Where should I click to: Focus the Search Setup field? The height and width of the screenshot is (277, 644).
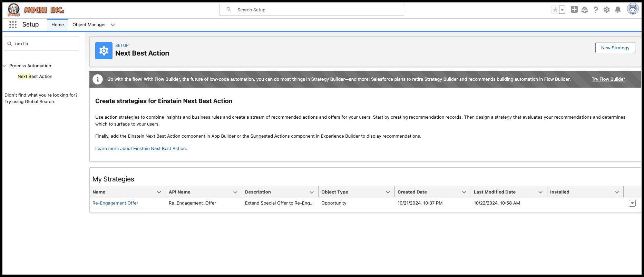(312, 10)
